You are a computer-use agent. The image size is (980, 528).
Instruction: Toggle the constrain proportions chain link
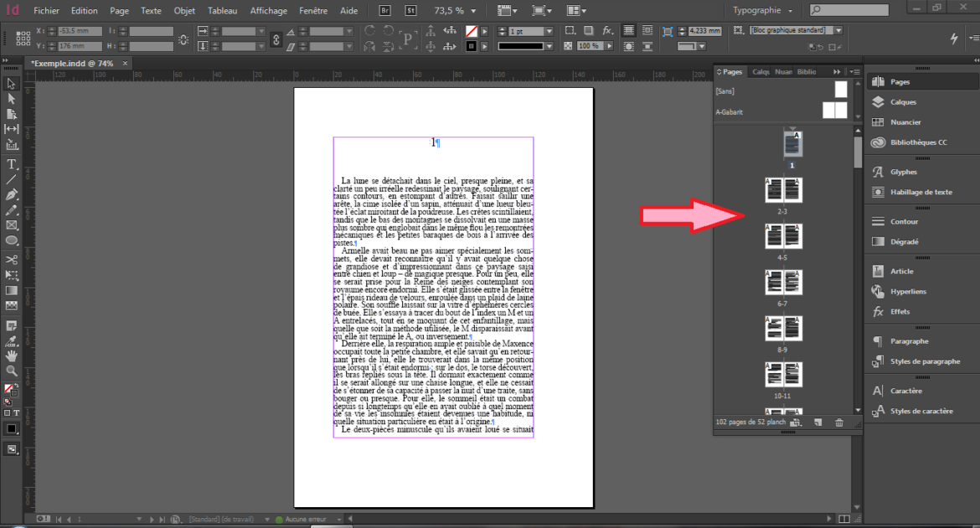276,39
